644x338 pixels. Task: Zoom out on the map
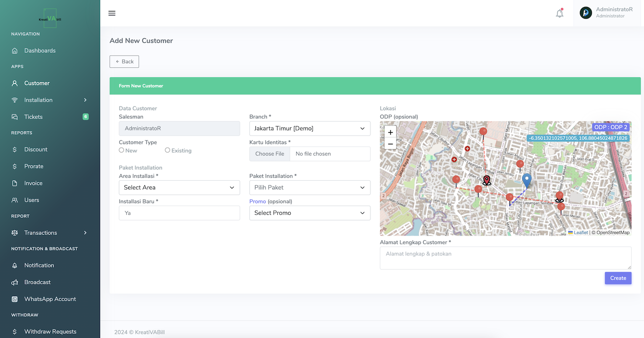tap(390, 144)
